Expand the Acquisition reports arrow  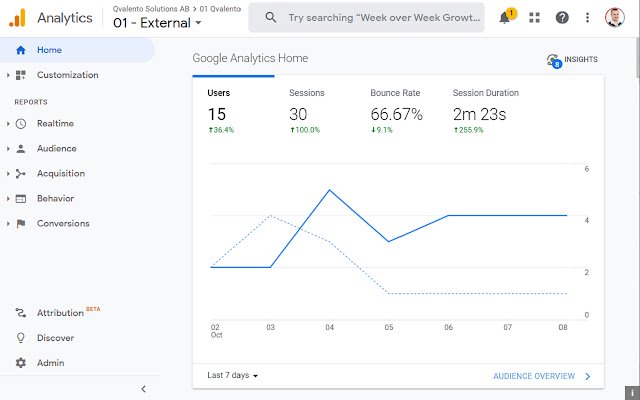(x=8, y=173)
